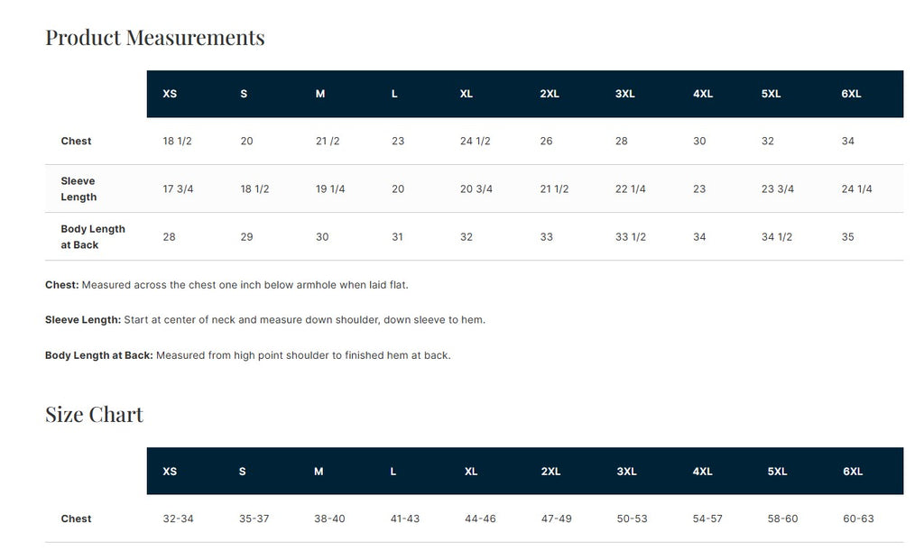
Task: Select the Sleeve Length measurement description
Action: click(x=264, y=320)
